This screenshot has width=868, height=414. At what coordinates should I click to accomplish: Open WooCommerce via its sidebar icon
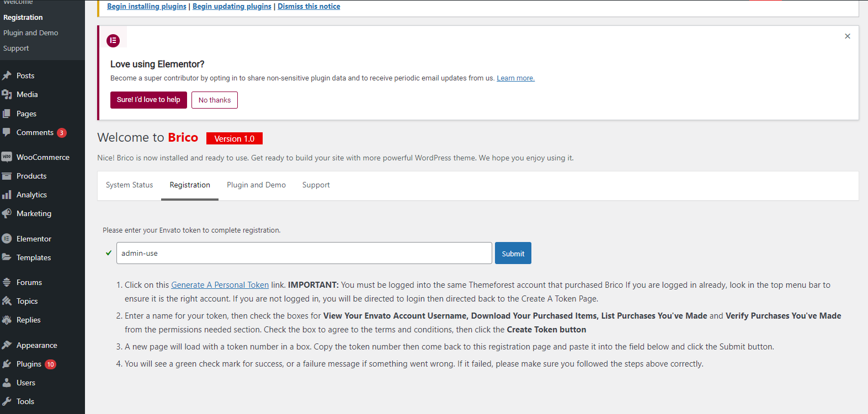pos(7,157)
